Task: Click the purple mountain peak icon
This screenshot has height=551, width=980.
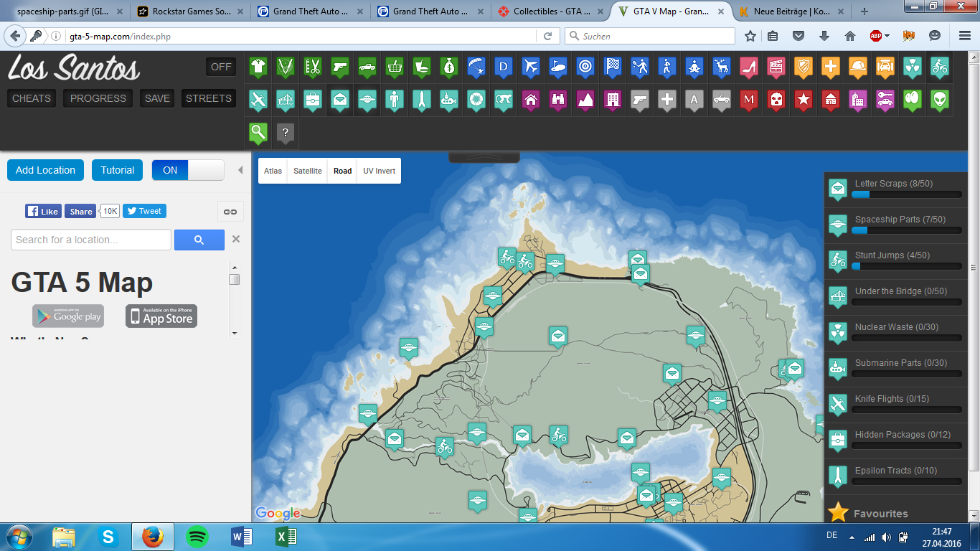Action: pyautogui.click(x=585, y=100)
